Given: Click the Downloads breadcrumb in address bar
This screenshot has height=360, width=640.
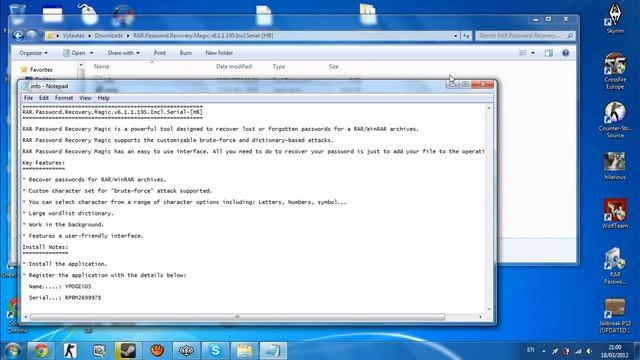Looking at the screenshot, I should click(109, 36).
